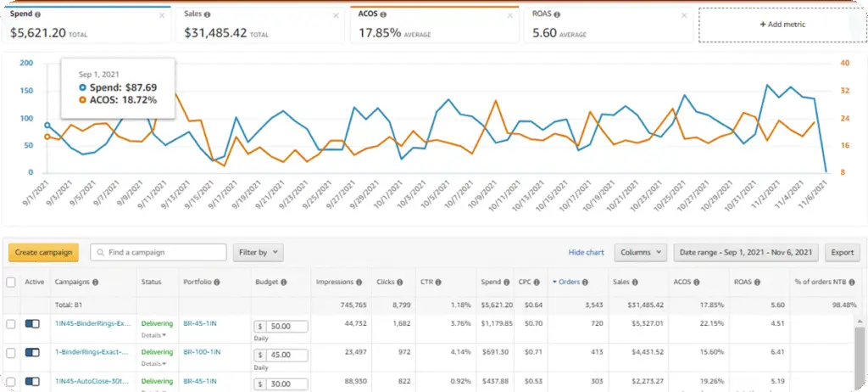Screen dimensions: 868x392
Task: Click the Find a campaign search field
Action: 159,252
